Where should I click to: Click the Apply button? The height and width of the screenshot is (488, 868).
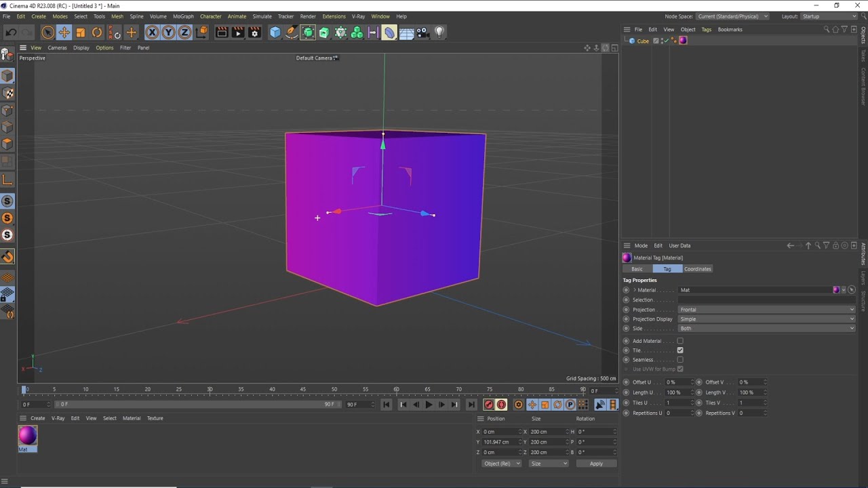(x=596, y=464)
